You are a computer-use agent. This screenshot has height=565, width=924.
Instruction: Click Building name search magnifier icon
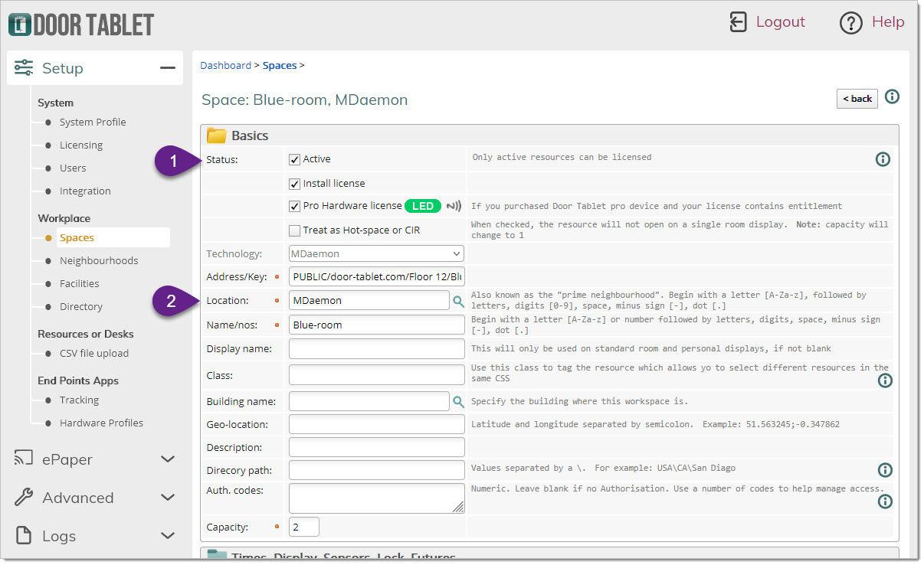458,401
